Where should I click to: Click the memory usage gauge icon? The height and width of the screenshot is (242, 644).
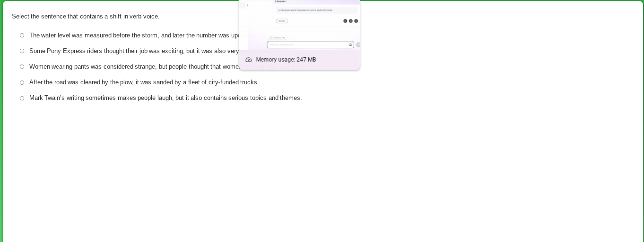click(x=249, y=60)
